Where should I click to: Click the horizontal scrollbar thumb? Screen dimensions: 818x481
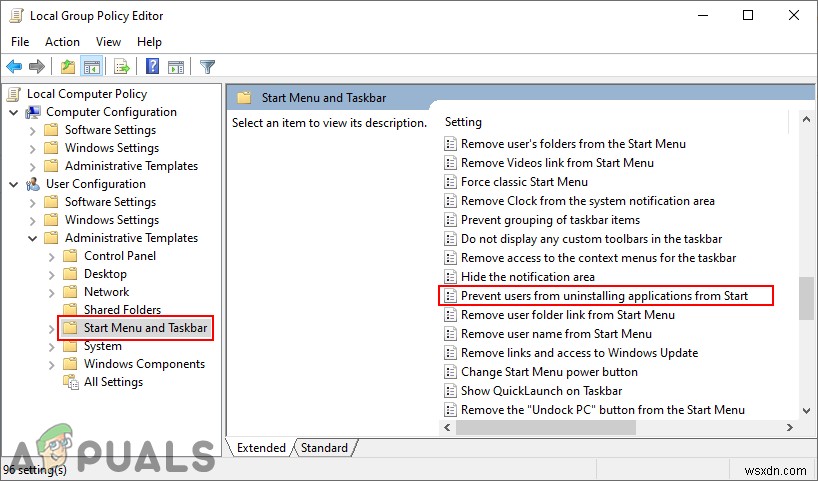point(546,427)
